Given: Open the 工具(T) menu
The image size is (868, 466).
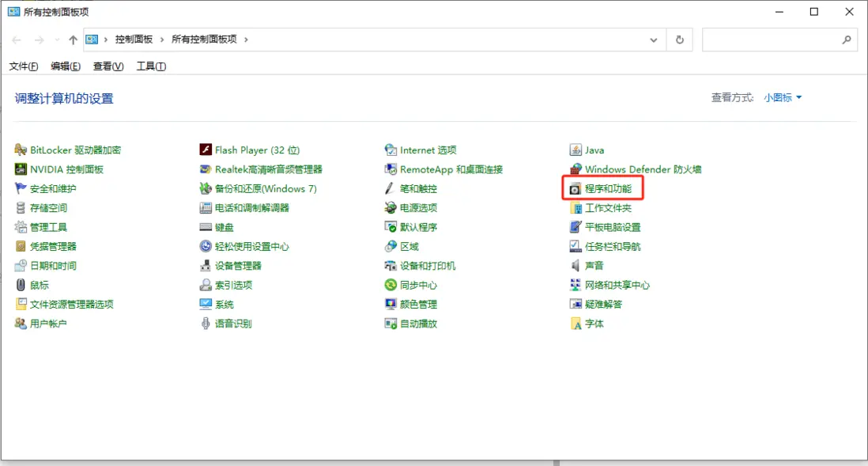Looking at the screenshot, I should [x=151, y=66].
